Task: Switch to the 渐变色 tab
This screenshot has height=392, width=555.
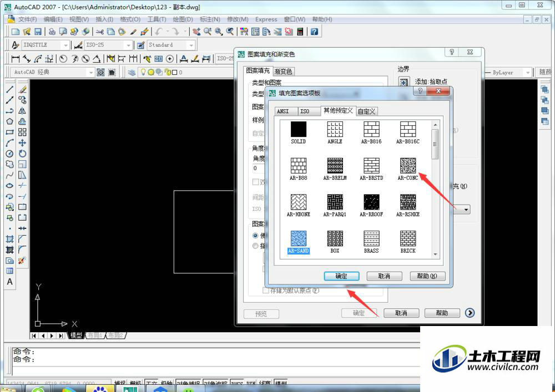Action: (x=283, y=72)
